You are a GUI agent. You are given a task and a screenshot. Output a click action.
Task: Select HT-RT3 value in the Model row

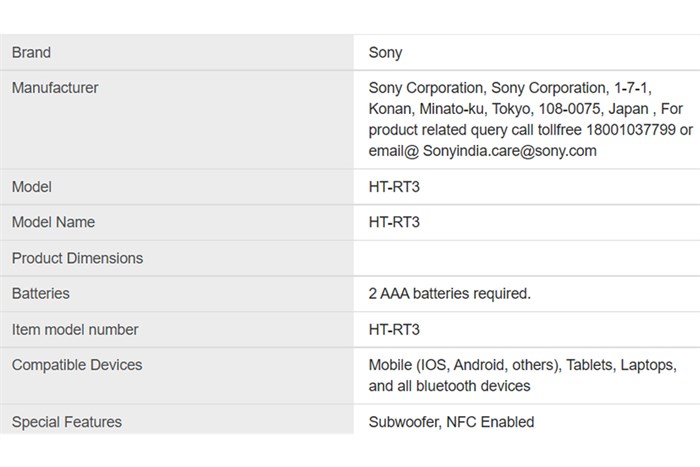(x=394, y=187)
